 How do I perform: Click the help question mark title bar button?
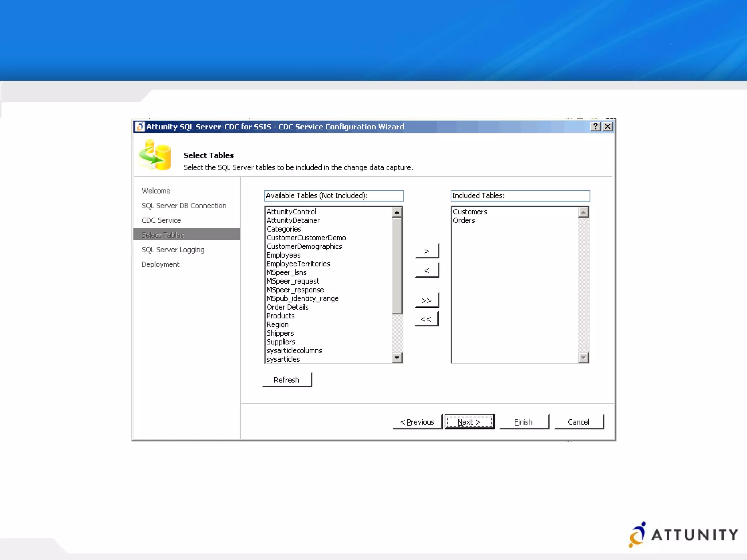pos(595,127)
